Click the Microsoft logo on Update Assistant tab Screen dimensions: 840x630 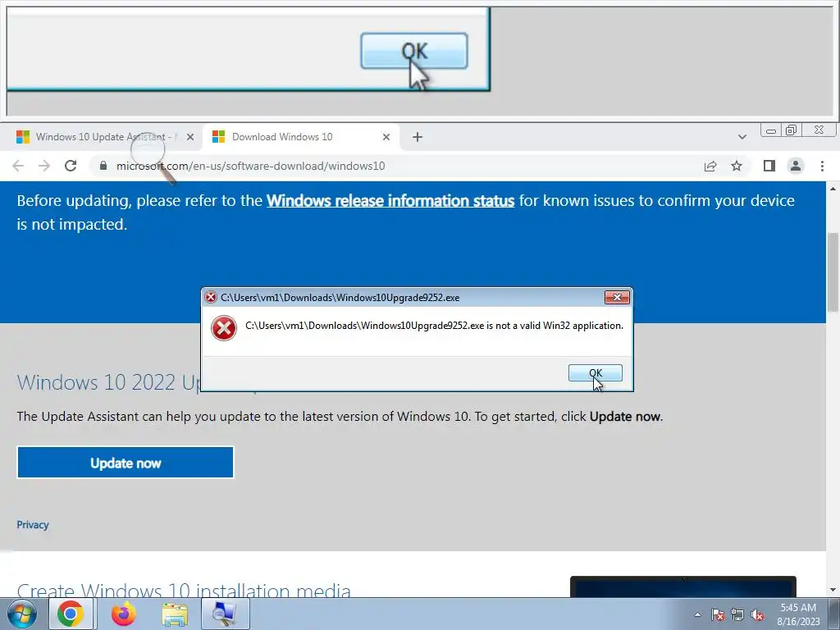click(x=22, y=137)
